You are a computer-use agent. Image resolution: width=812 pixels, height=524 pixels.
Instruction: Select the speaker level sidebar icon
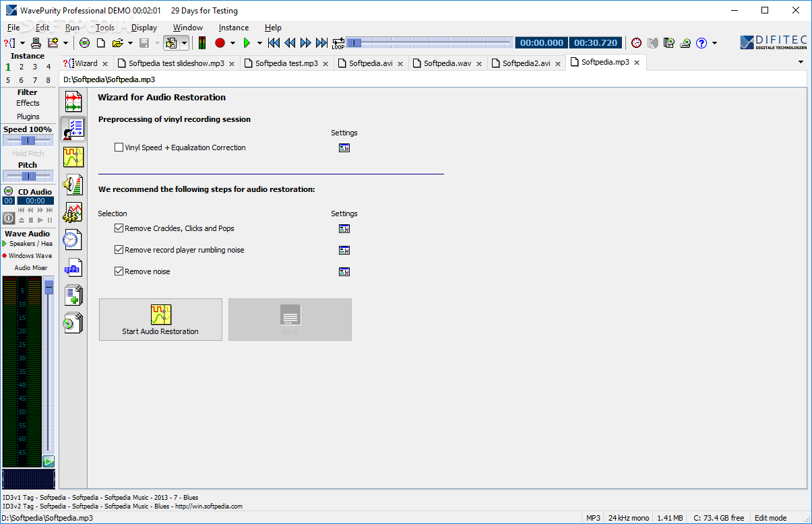pos(73,185)
